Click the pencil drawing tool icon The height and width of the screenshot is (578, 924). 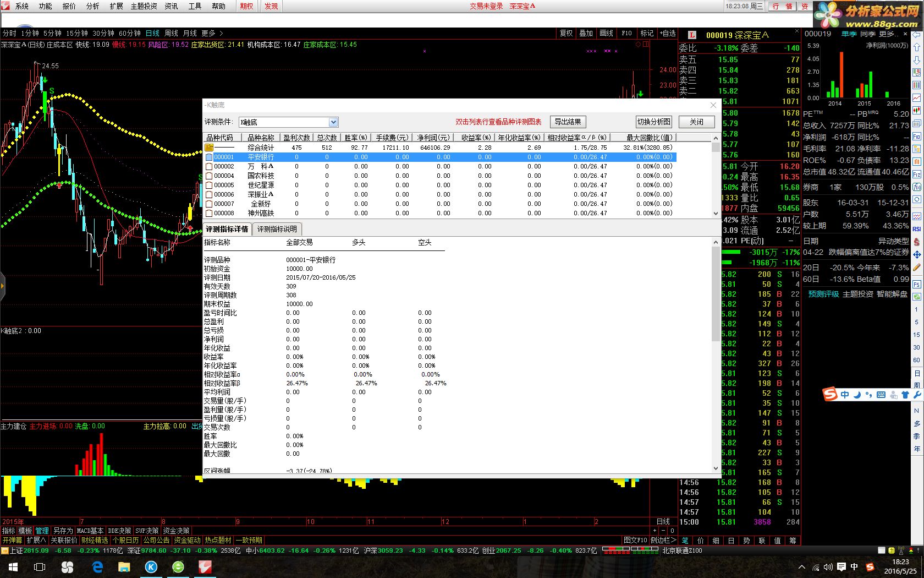pyautogui.click(x=917, y=268)
